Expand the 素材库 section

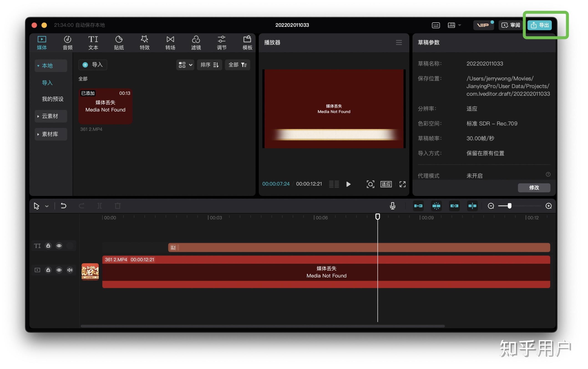point(51,134)
